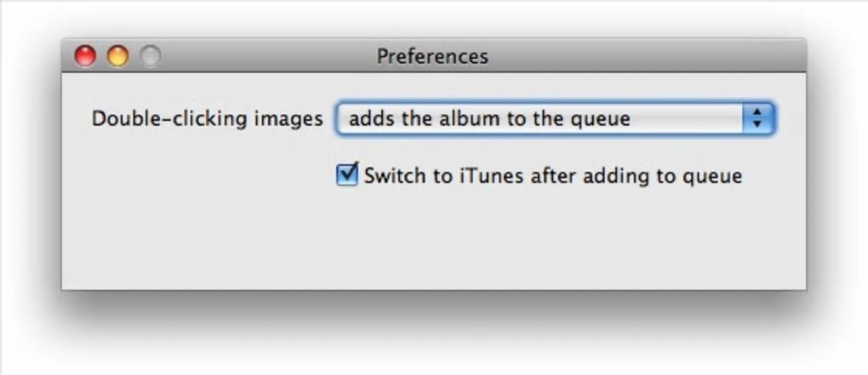Click the gray disabled zoom button
Screen dimensions: 868x375
coord(150,57)
